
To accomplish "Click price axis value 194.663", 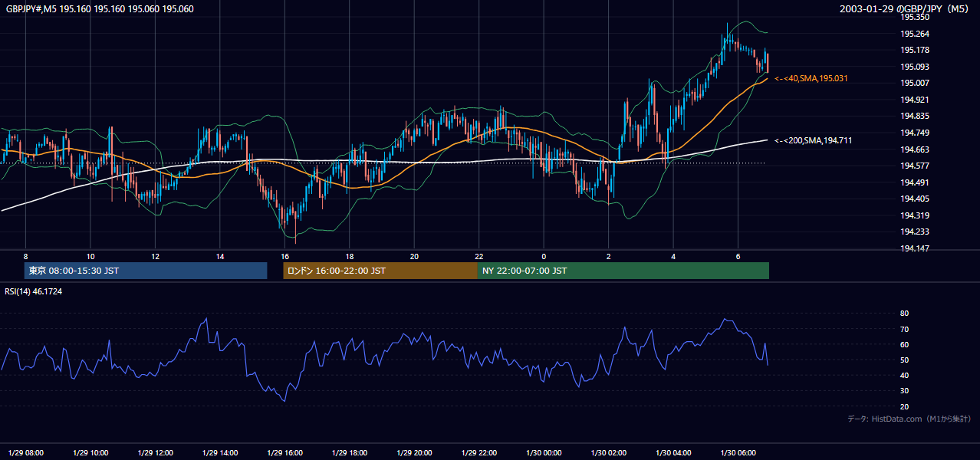I will pyautogui.click(x=915, y=149).
